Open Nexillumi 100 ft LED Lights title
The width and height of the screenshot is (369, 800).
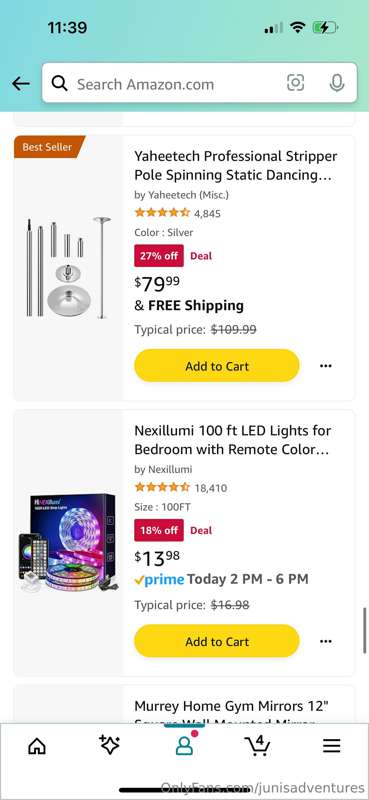[233, 440]
